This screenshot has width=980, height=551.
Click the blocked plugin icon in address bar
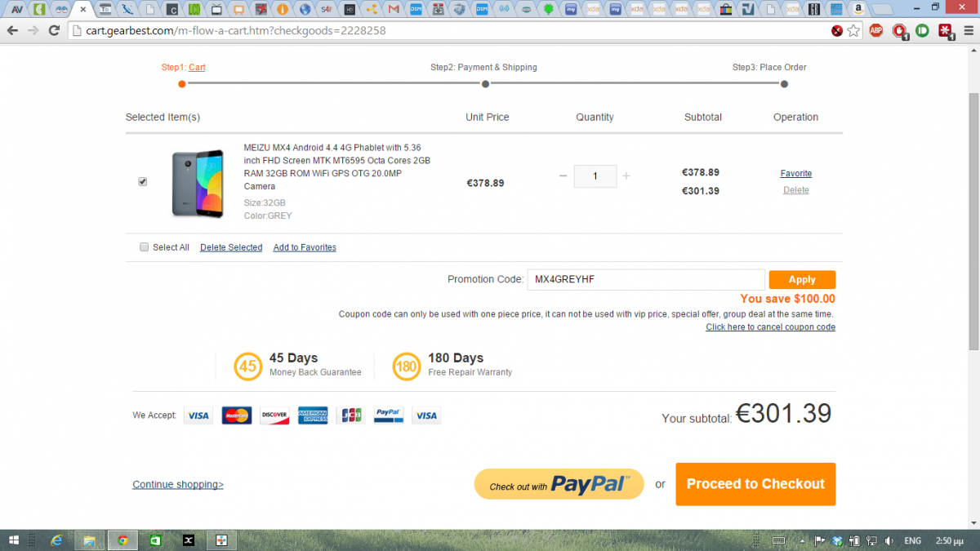tap(837, 31)
